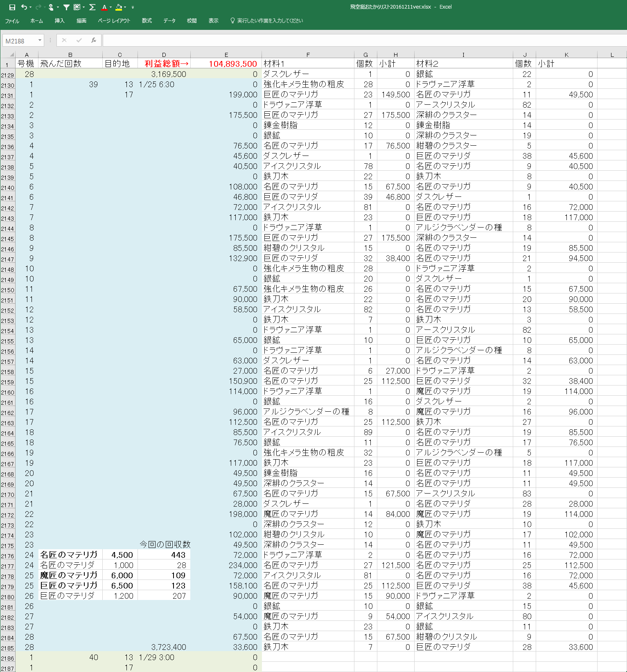Click inside the formula bar input
The width and height of the screenshot is (627, 672).
(360, 40)
